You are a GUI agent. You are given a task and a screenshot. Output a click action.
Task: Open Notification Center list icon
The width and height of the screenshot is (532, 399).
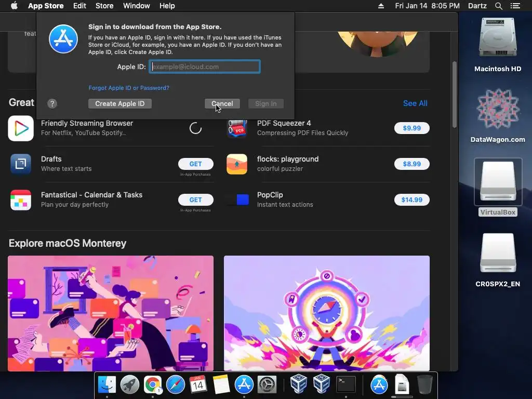(515, 6)
